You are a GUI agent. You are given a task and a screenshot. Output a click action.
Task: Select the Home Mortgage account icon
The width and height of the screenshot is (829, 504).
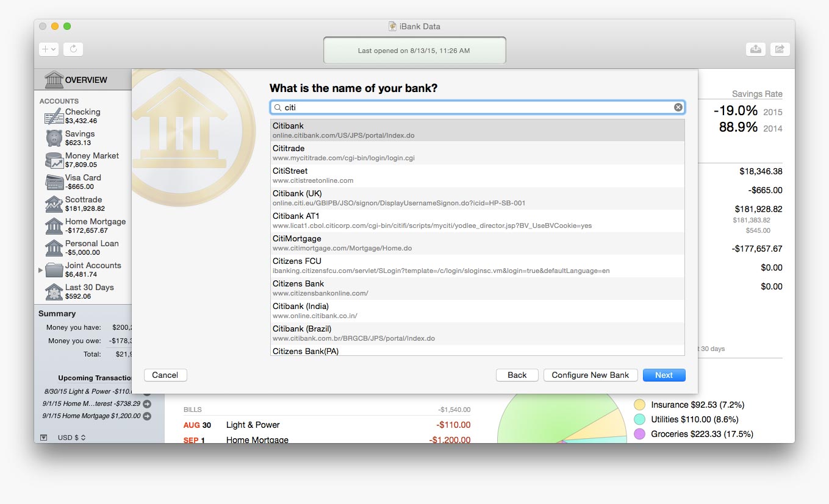click(54, 226)
